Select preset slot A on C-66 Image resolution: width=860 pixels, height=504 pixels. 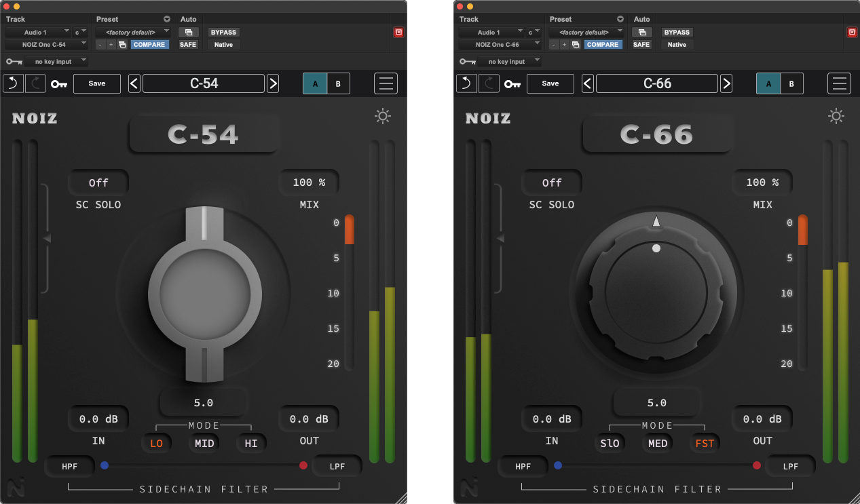(x=768, y=83)
